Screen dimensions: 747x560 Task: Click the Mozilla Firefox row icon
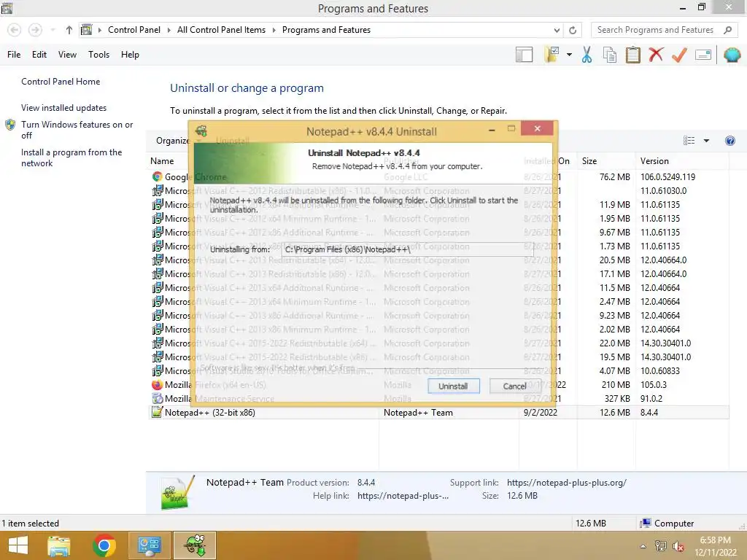[158, 385]
